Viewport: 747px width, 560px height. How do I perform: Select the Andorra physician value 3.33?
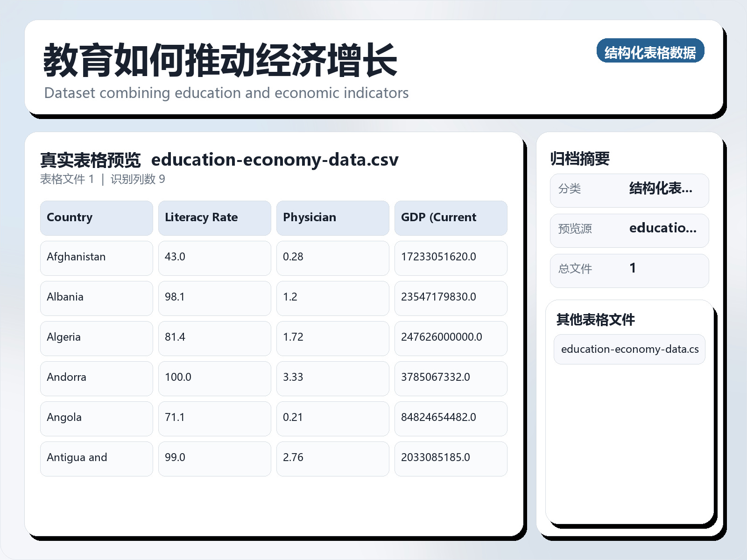tap(332, 378)
